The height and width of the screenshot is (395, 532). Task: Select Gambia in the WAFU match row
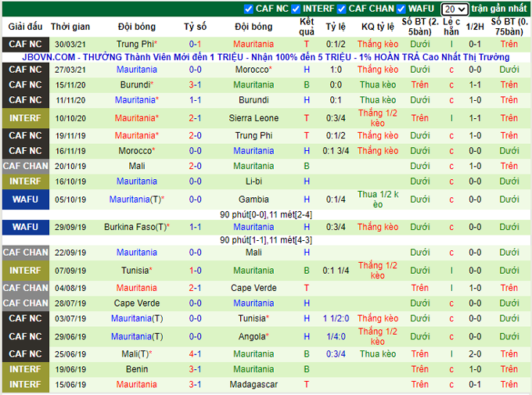(x=253, y=199)
